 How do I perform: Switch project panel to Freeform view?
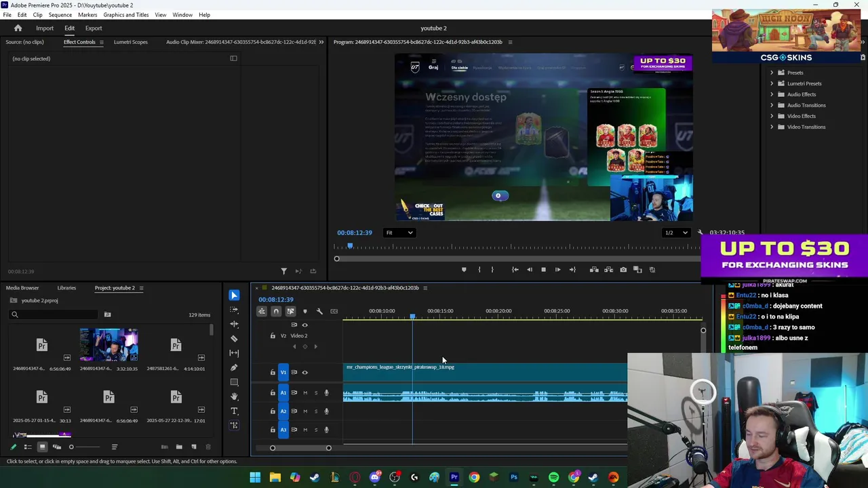(56, 447)
